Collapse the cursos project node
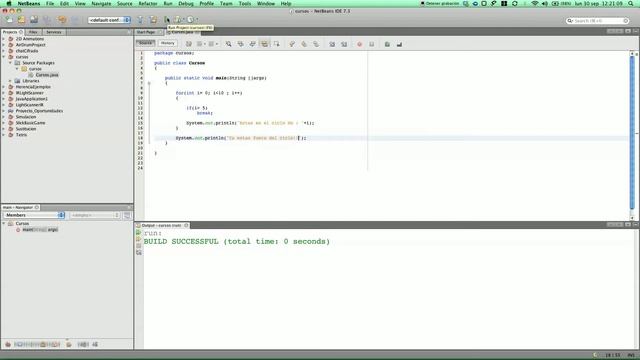Viewport: 640px width, 360px height. (4, 57)
